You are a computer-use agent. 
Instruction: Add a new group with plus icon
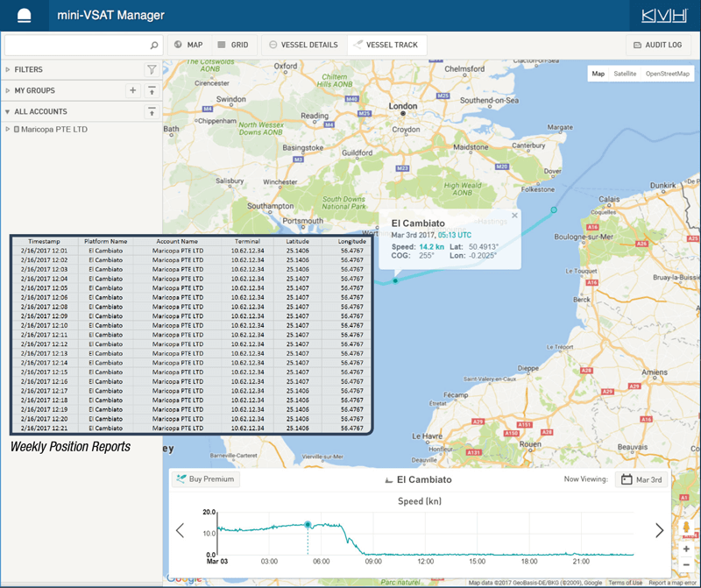133,90
